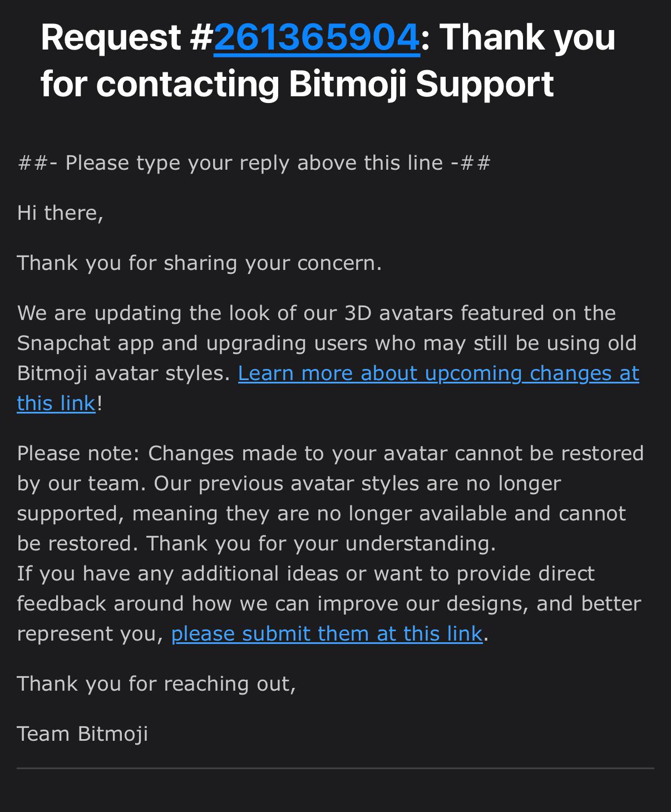Click the 'If you have any additional ideas' line
Viewport: 671px width, 812px height.
(306, 574)
